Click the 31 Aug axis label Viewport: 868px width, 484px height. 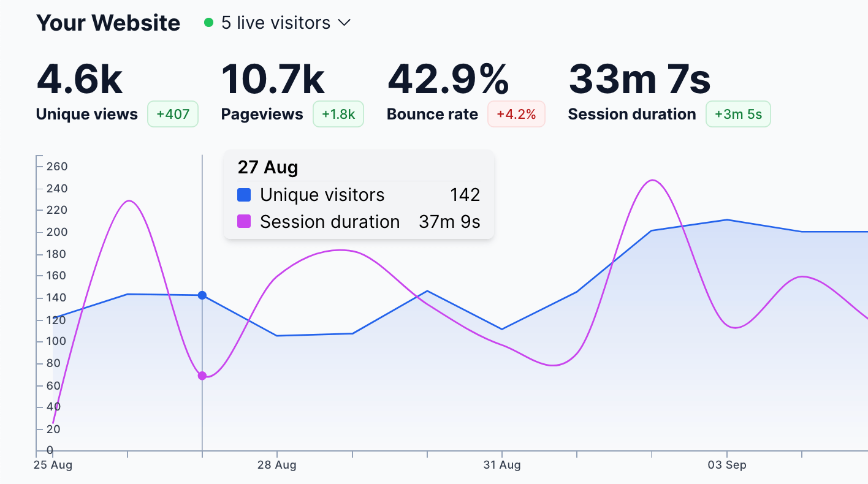pyautogui.click(x=502, y=465)
